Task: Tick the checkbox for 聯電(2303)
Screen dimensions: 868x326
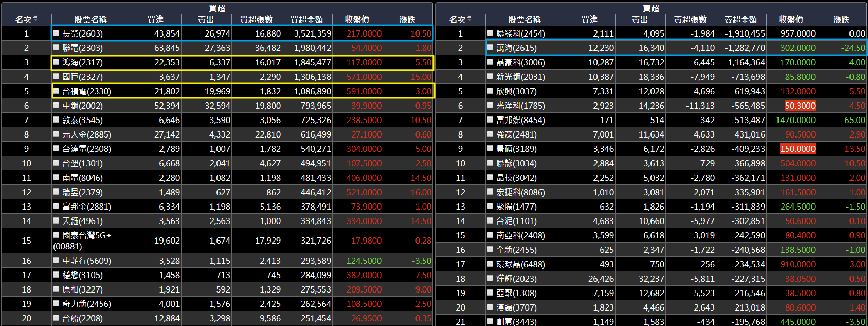Action: 57,47
